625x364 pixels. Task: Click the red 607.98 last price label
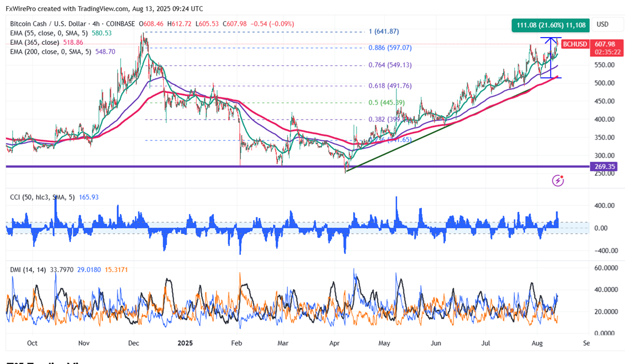tap(605, 44)
